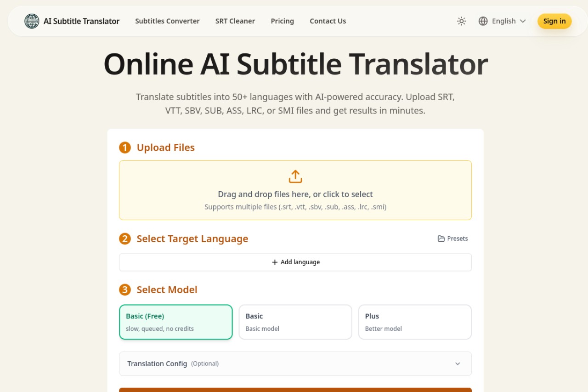Click the Translation Config chevron arrow
The height and width of the screenshot is (392, 588).
pos(458,364)
